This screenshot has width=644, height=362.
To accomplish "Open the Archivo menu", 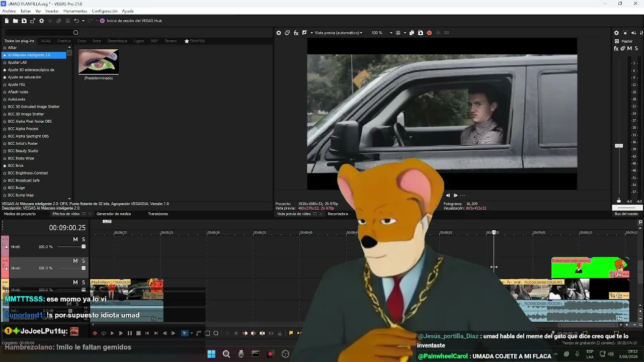I will pyautogui.click(x=9, y=11).
